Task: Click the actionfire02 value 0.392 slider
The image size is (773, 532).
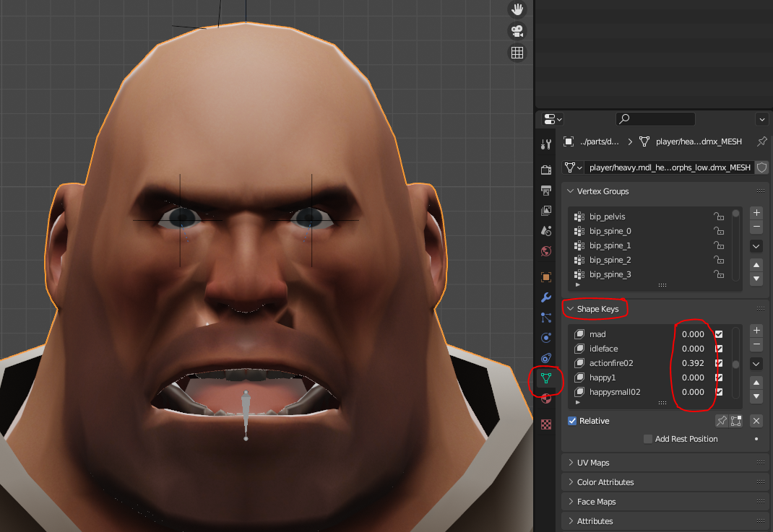Action: (x=693, y=363)
